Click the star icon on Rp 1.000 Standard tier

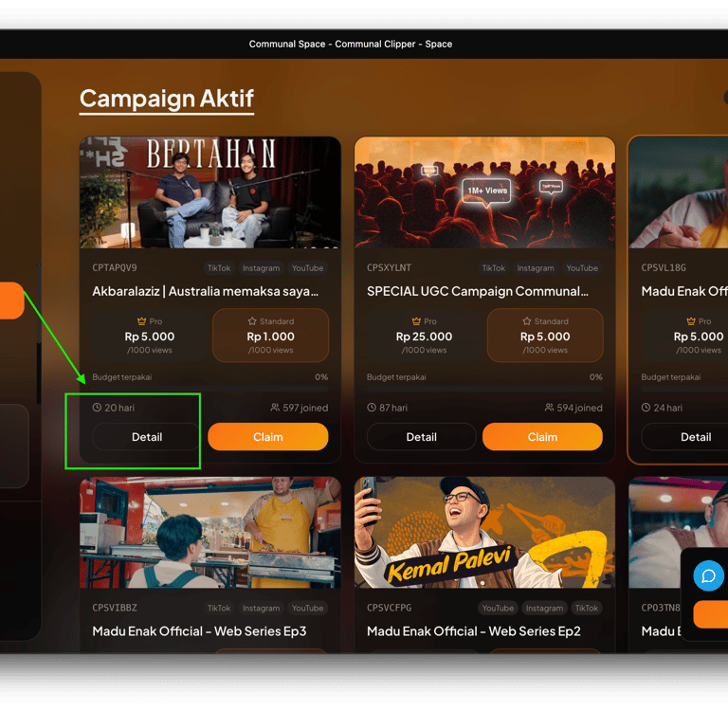(x=252, y=321)
